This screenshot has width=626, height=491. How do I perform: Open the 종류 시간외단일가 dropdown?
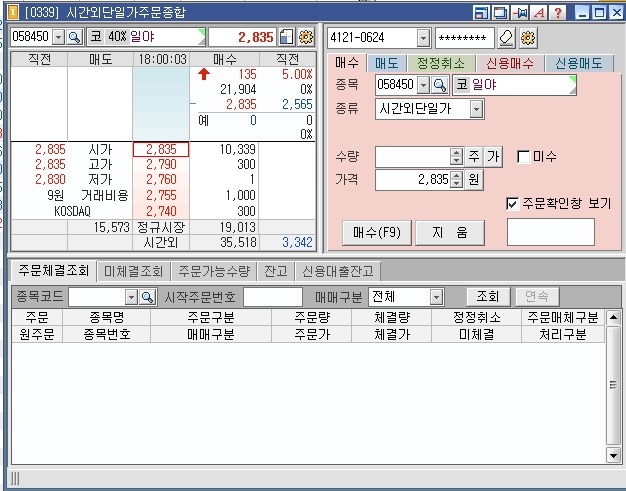click(x=476, y=109)
